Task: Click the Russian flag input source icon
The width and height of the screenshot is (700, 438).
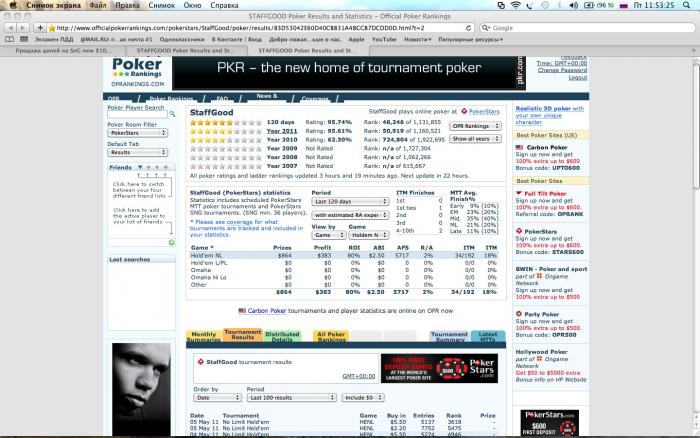Action: (624, 5)
